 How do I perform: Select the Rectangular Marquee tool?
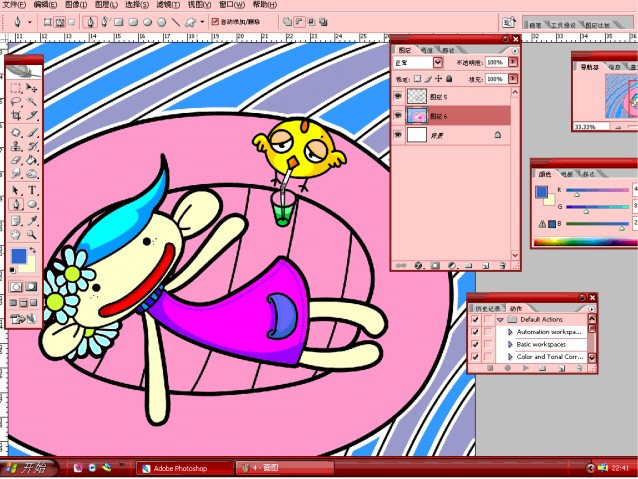[x=16, y=87]
